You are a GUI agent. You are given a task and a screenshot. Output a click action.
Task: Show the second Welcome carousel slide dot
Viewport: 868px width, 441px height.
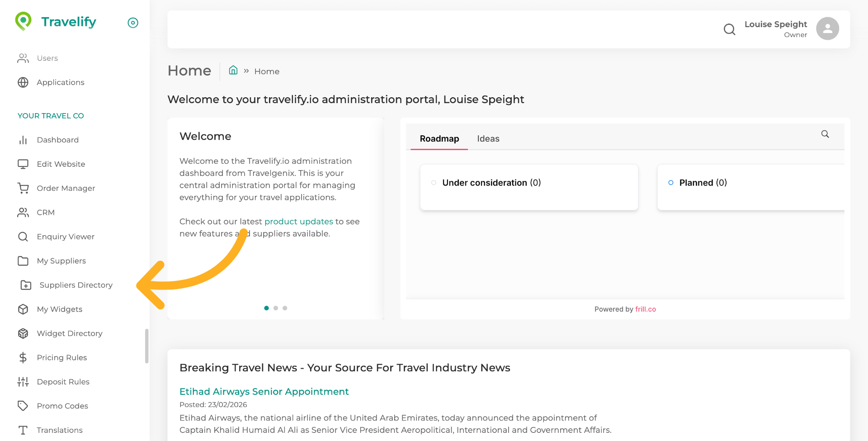click(x=276, y=308)
